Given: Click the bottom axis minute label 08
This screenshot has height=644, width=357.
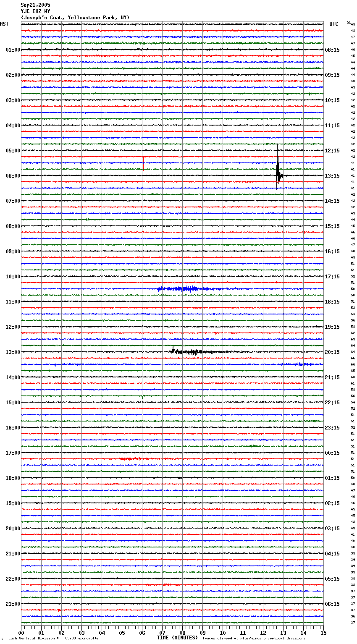Looking at the screenshot, I should [182, 633].
